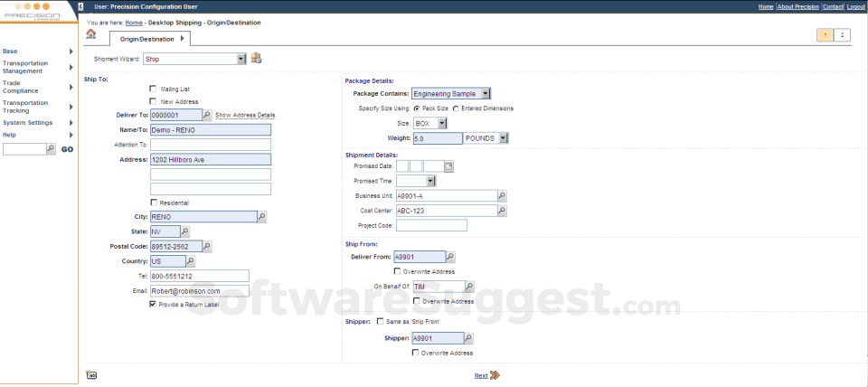The image size is (868, 387).
Task: Open State lookup magnifier icon
Action: click(x=185, y=231)
